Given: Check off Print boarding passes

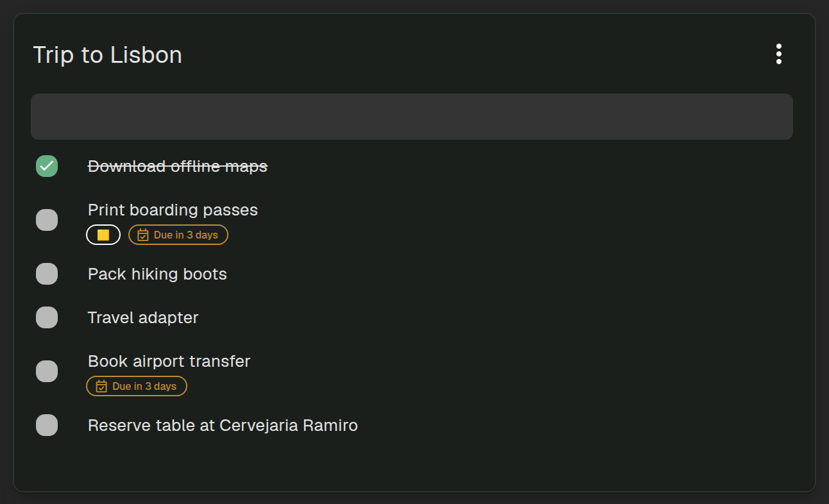Looking at the screenshot, I should pos(47,220).
